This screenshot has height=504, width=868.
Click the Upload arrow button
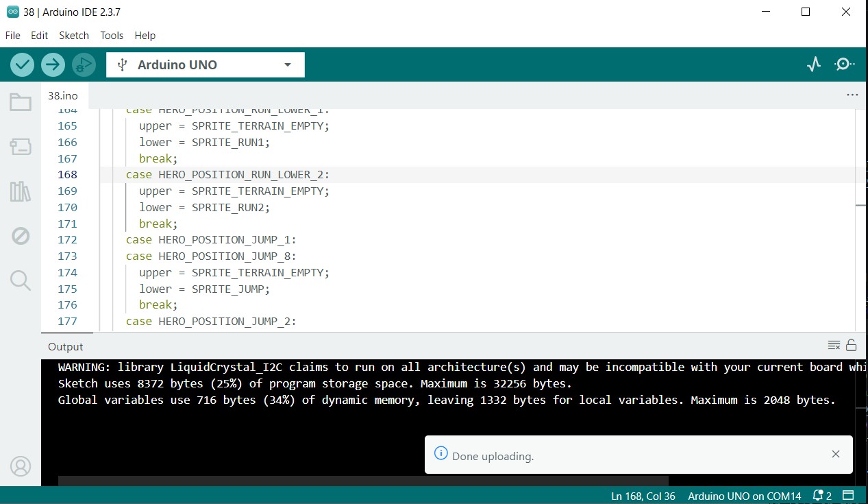53,64
